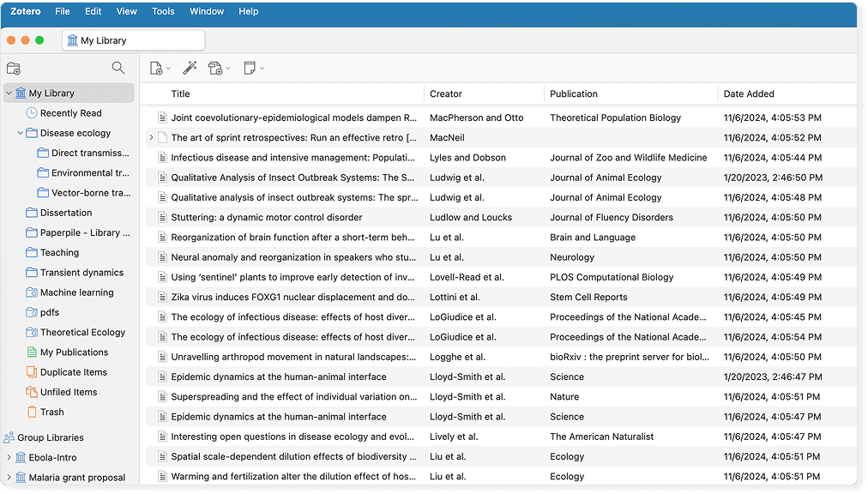Click Machine learning saved search icon
The image size is (868, 494).
click(32, 292)
